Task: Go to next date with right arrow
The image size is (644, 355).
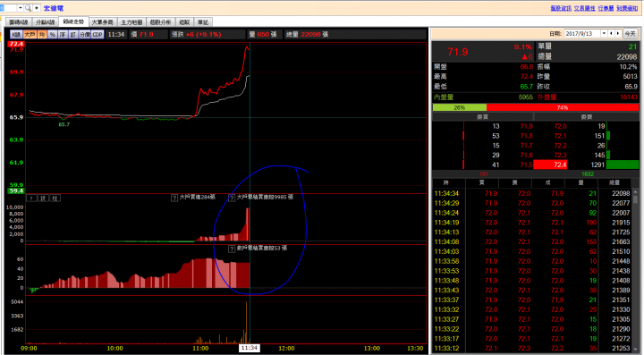Action: click(618, 34)
